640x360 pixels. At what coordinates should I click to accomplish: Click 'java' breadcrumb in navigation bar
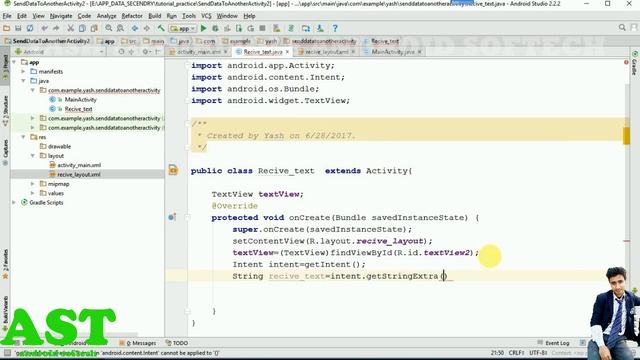click(x=180, y=41)
